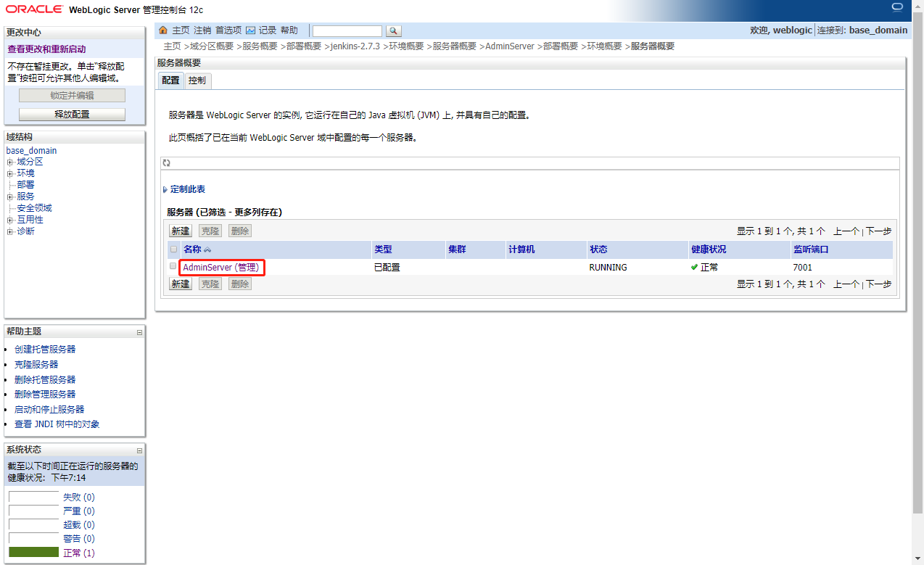Open 删除管理服务器 help link
This screenshot has width=924, height=565.
coord(45,395)
